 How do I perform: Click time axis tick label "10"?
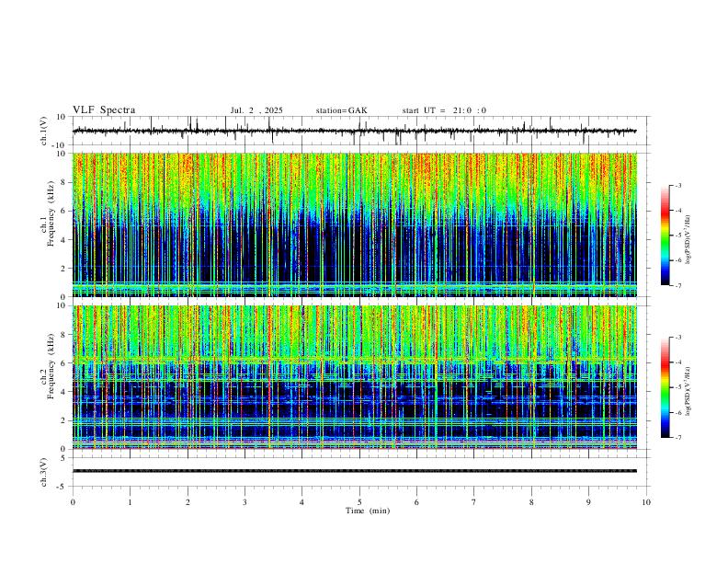pyautogui.click(x=646, y=502)
